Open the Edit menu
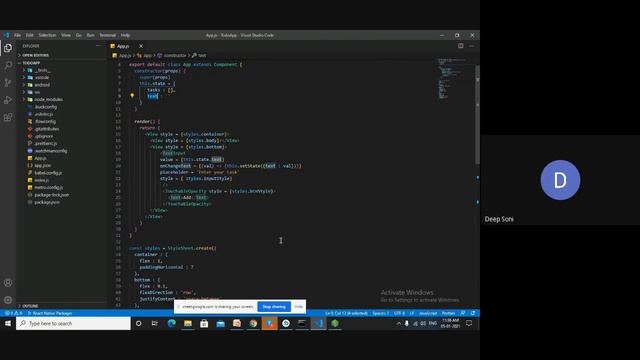Viewport: 640px width, 360px height. (x=30, y=35)
